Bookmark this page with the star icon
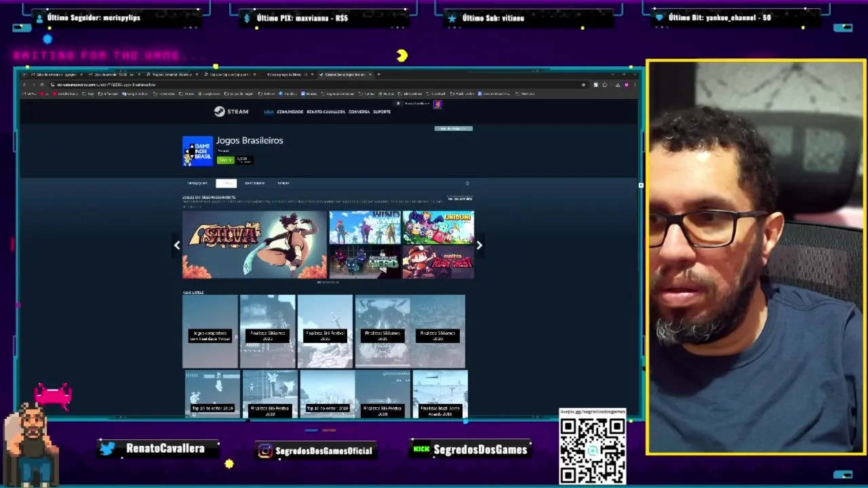868x488 pixels. [x=583, y=85]
